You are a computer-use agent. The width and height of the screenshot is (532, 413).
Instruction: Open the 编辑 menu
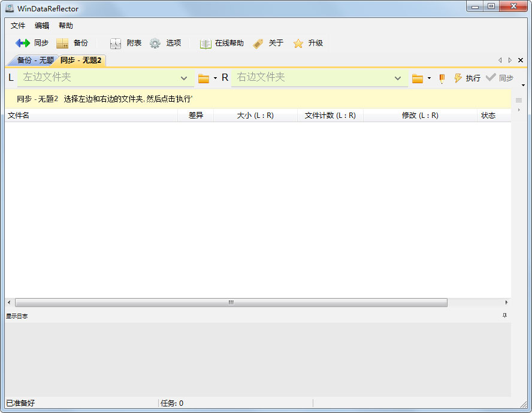coord(42,26)
